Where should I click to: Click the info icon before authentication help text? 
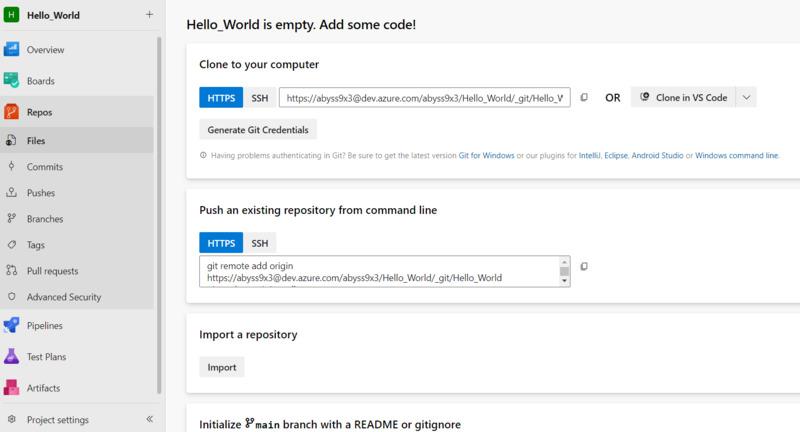pos(203,155)
